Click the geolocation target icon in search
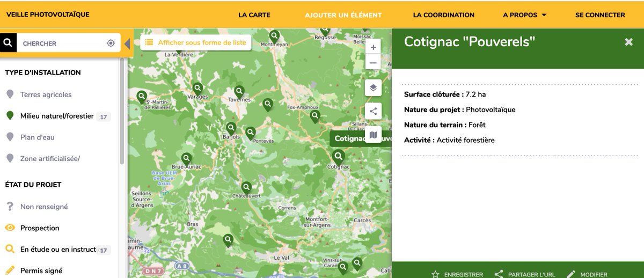This screenshot has width=644, height=278. pos(111,43)
